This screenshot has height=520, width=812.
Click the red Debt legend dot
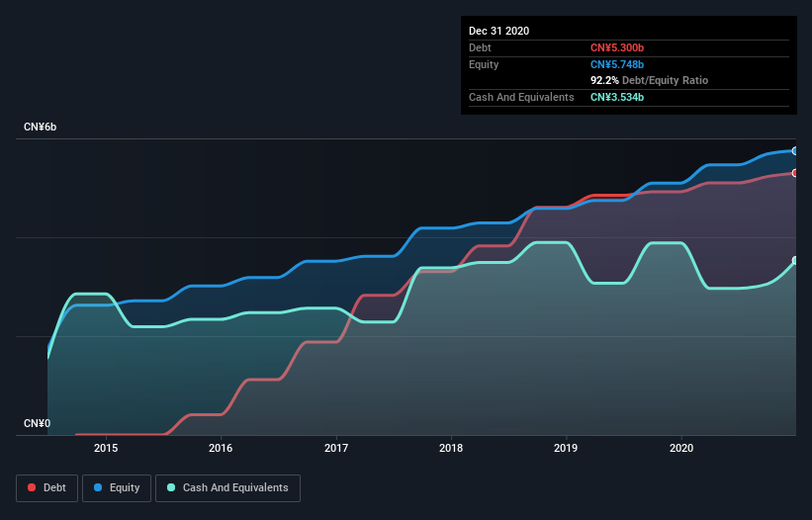pos(32,487)
